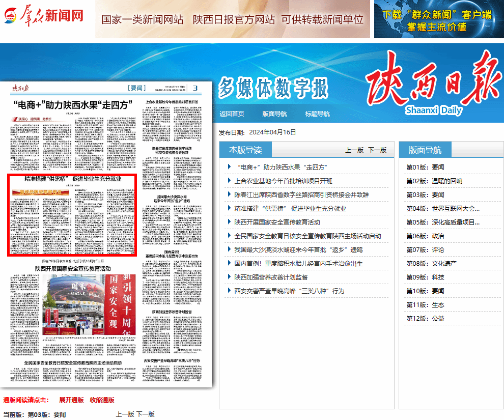The height and width of the screenshot is (420, 504).
Task: Go to 第08版：文化遗产
Action: [431, 264]
